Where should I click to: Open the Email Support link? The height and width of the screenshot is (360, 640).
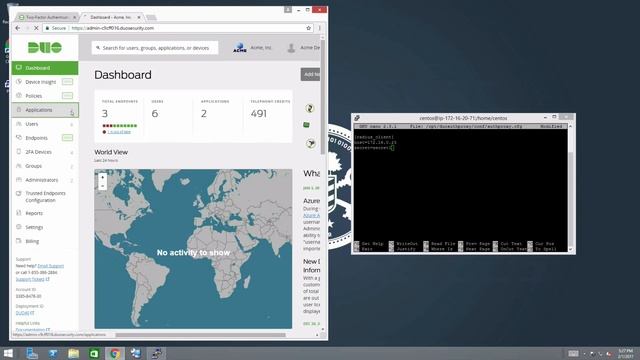click(x=51, y=266)
